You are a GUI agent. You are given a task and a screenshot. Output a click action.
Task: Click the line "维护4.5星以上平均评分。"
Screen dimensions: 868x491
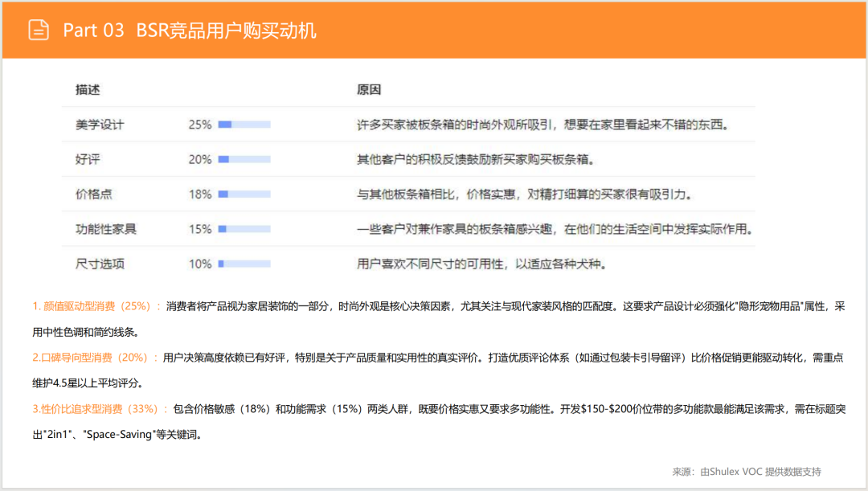pyautogui.click(x=88, y=383)
